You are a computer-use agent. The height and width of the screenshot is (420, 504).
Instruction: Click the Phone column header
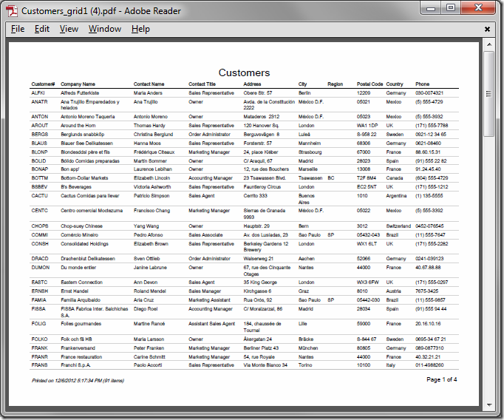pyautogui.click(x=423, y=84)
